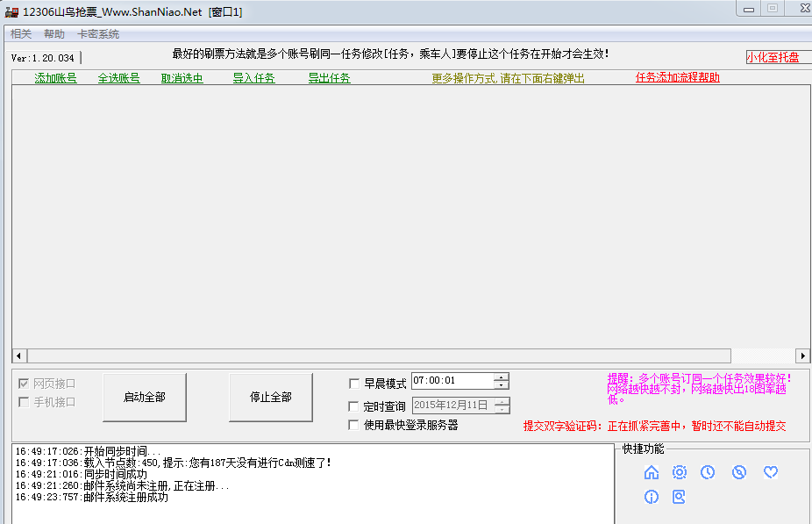Image resolution: width=812 pixels, height=524 pixels.
Task: Decrease the 07:00:01 time with down arrow
Action: coord(502,385)
